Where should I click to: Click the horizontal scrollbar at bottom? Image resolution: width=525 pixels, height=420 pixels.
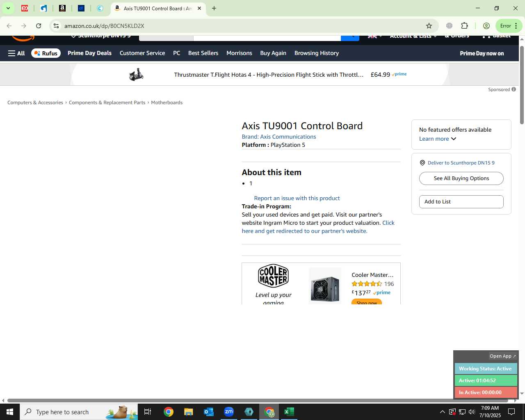point(258,400)
